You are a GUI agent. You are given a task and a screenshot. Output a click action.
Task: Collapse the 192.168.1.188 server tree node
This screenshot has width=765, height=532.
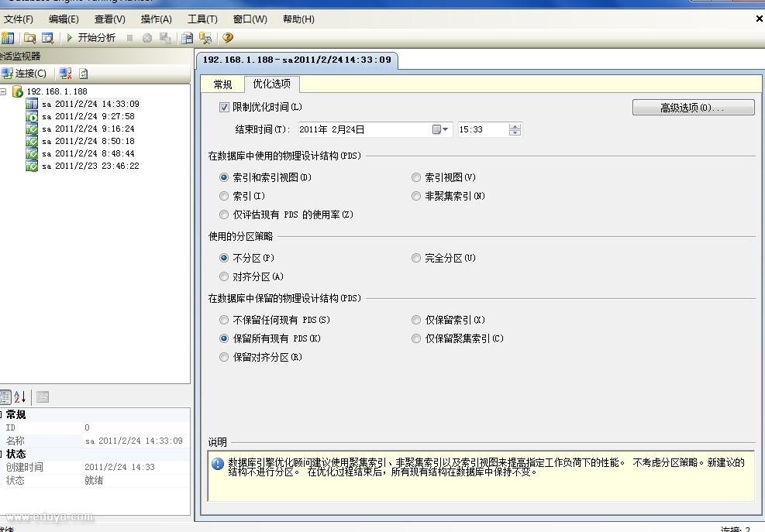[4, 91]
